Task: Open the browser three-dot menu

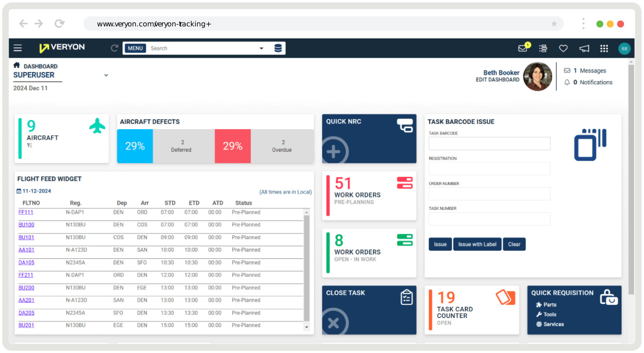Action: 583,24
